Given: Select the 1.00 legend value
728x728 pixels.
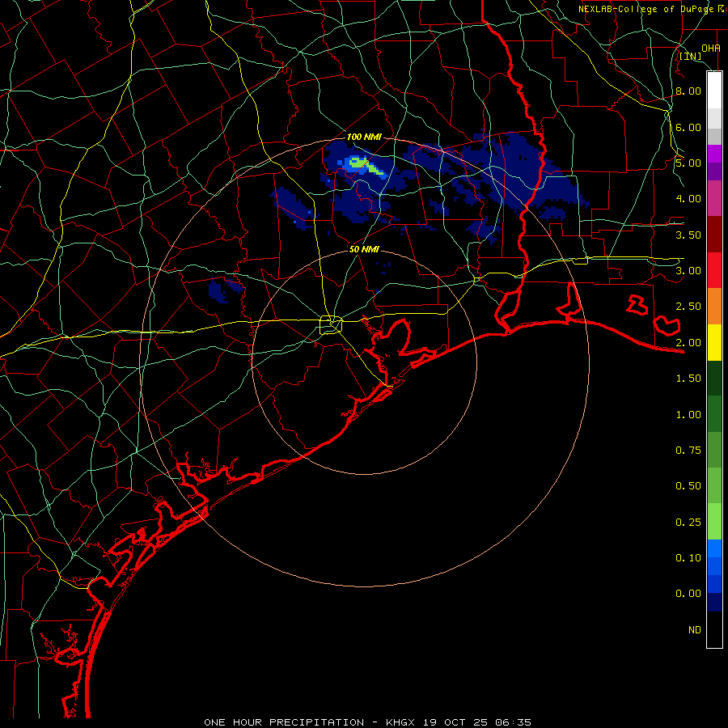Looking at the screenshot, I should coord(688,415).
